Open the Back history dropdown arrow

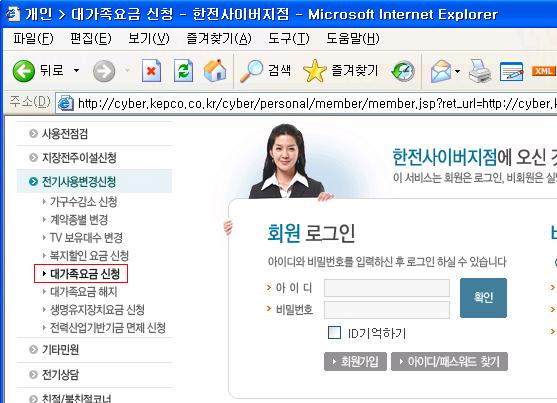(76, 71)
